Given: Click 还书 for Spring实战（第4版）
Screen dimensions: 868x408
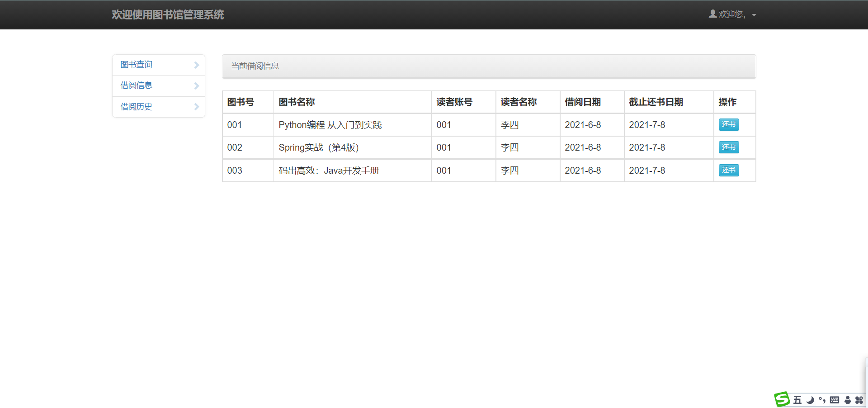Looking at the screenshot, I should [729, 147].
